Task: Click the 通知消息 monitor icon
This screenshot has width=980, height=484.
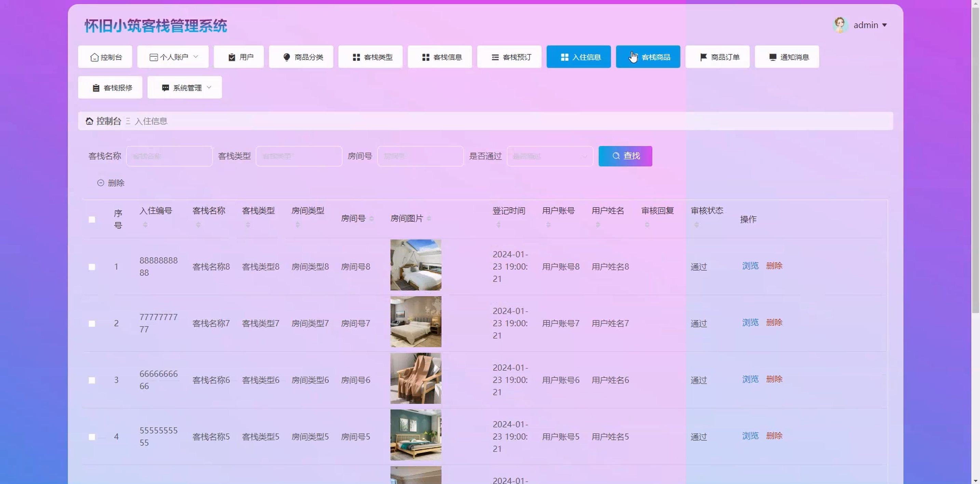Action: tap(773, 57)
